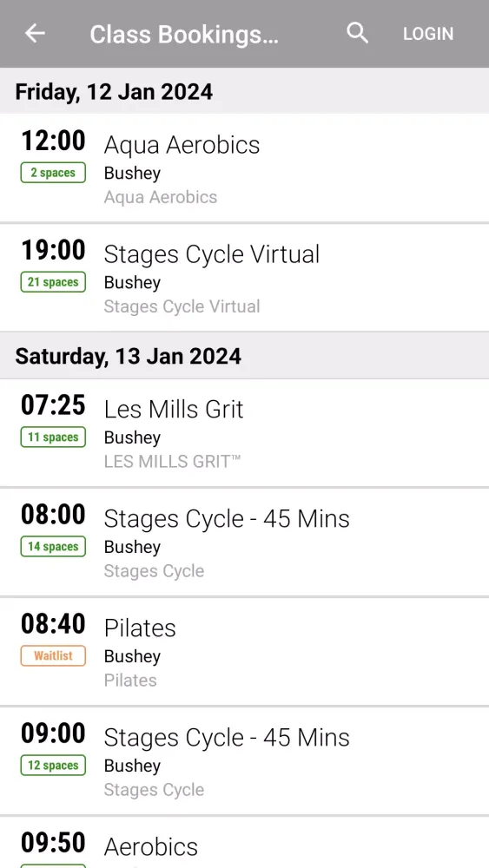The height and width of the screenshot is (868, 489).
Task: Select the Class Bookings header title
Action: pyautogui.click(x=184, y=35)
